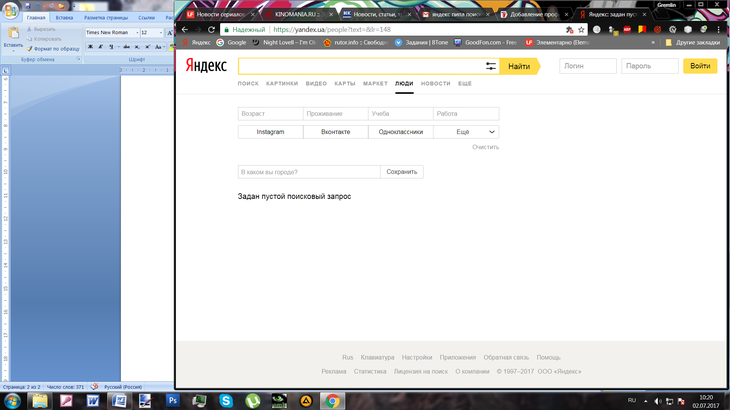Go back in Chrome
The image size is (730, 410).
tap(185, 29)
